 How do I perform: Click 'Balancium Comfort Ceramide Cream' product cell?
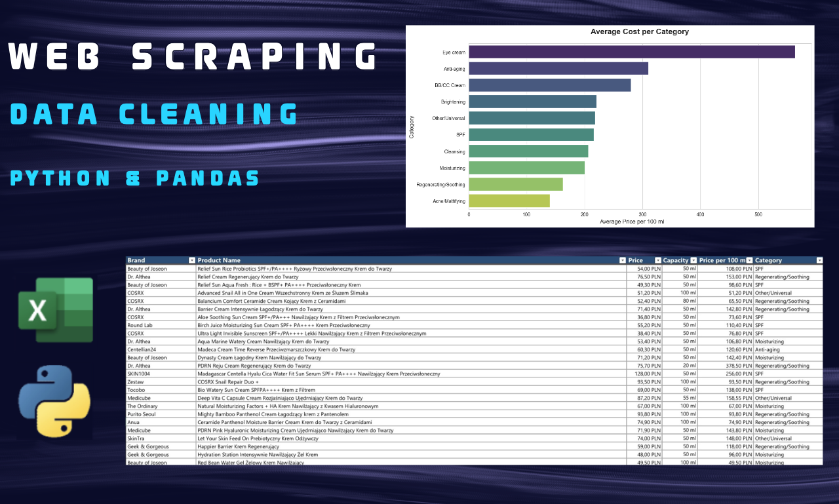click(411, 301)
